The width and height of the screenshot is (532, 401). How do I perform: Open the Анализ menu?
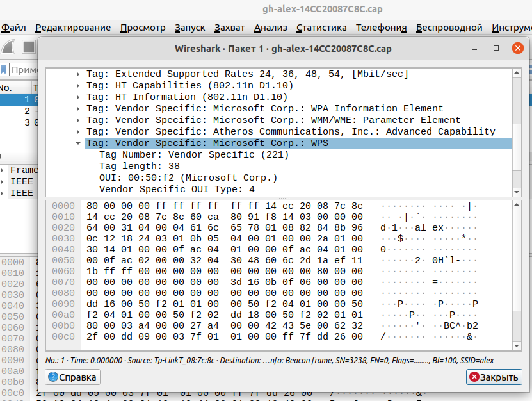(x=270, y=28)
